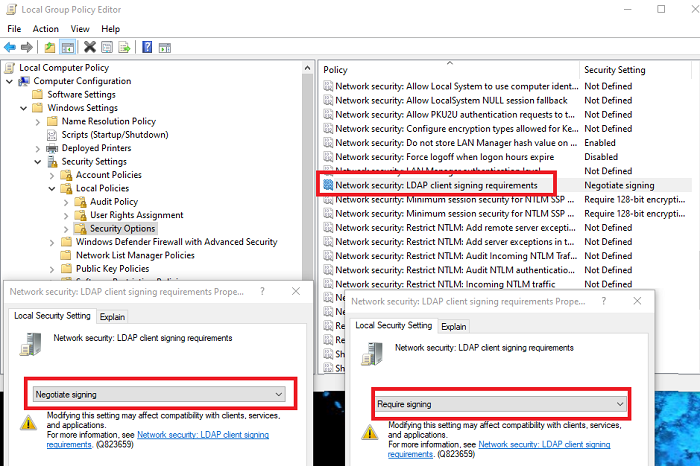Screen dimensions: 700x466
Task: Click the blue Help toolbar icon
Action: pos(147,47)
